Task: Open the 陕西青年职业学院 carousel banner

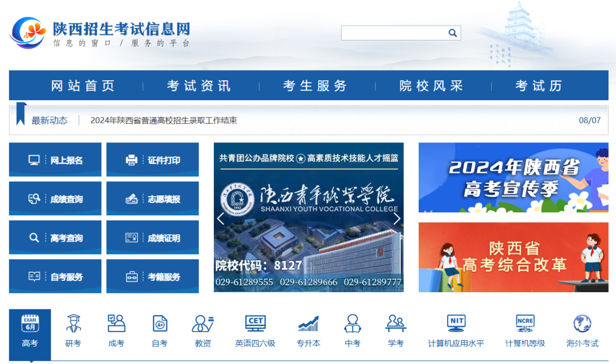Action: [x=309, y=217]
